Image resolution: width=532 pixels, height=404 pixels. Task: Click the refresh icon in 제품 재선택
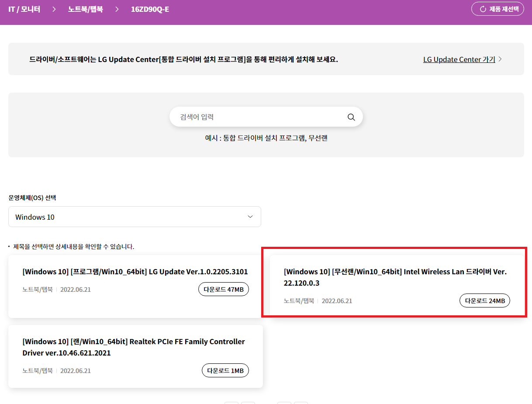pyautogui.click(x=483, y=9)
